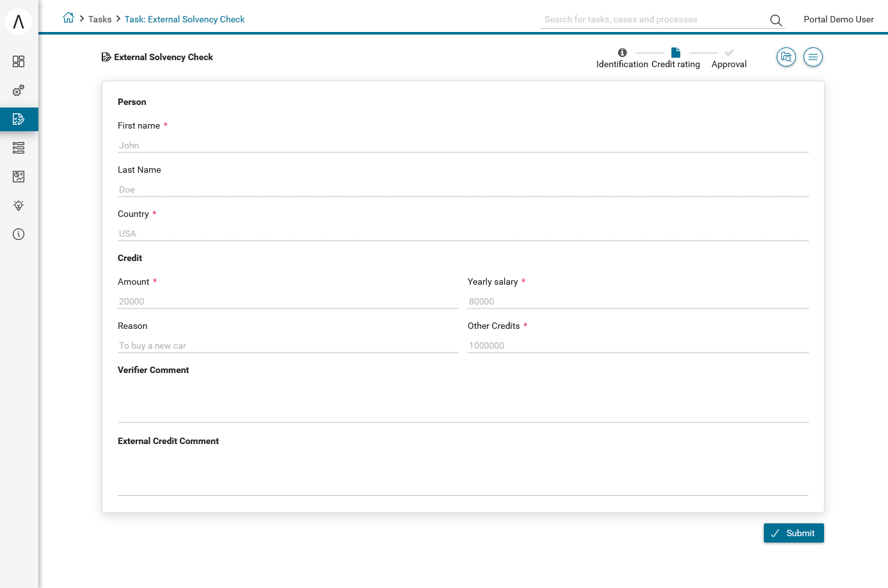Click the Credit rating step label
Image resolution: width=888 pixels, height=588 pixels.
tap(676, 64)
